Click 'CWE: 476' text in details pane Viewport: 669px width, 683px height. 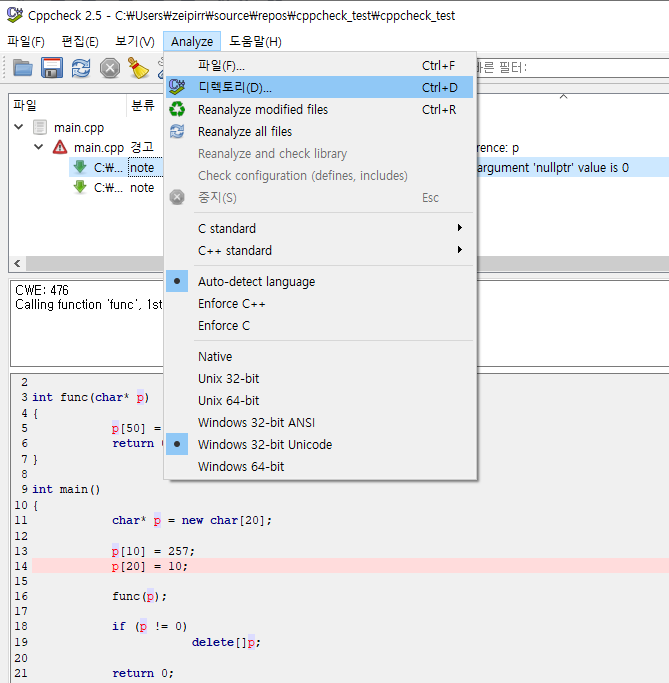point(42,290)
